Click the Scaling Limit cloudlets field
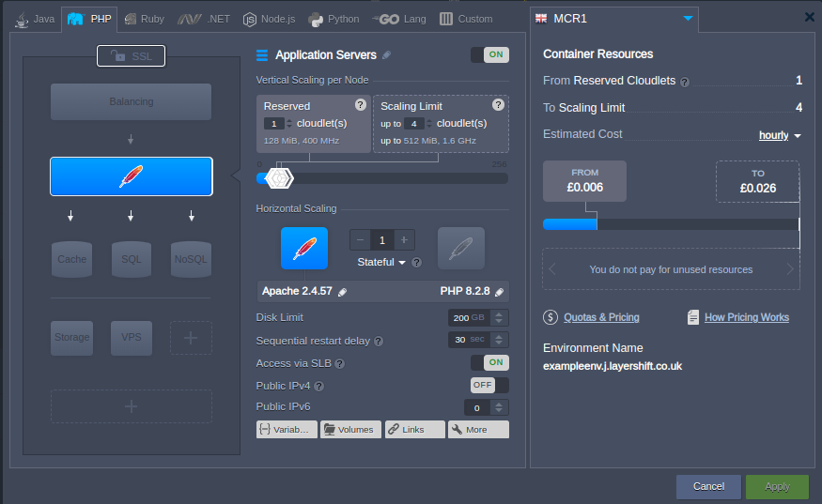The width and height of the screenshot is (822, 504). pyautogui.click(x=413, y=124)
